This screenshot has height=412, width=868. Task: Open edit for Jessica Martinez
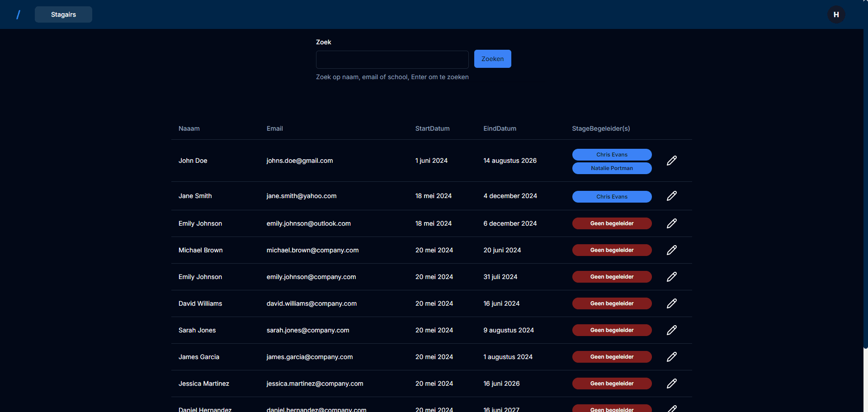pyautogui.click(x=671, y=384)
